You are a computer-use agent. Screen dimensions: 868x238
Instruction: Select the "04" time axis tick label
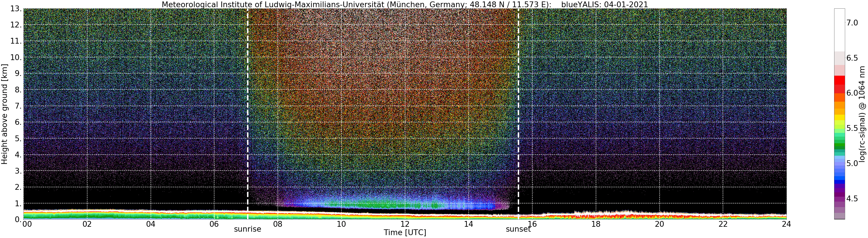coord(151,224)
